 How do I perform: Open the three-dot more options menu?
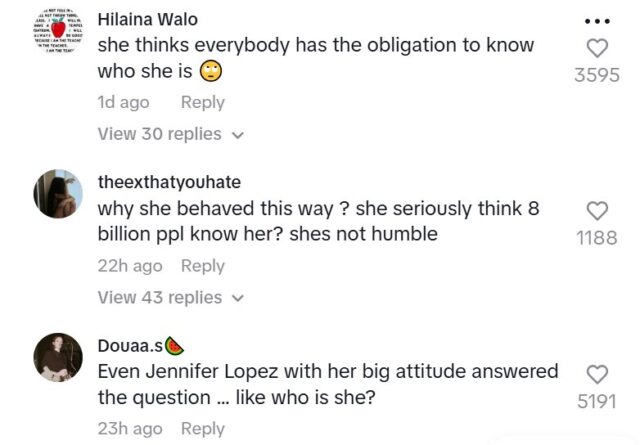pyautogui.click(x=597, y=20)
